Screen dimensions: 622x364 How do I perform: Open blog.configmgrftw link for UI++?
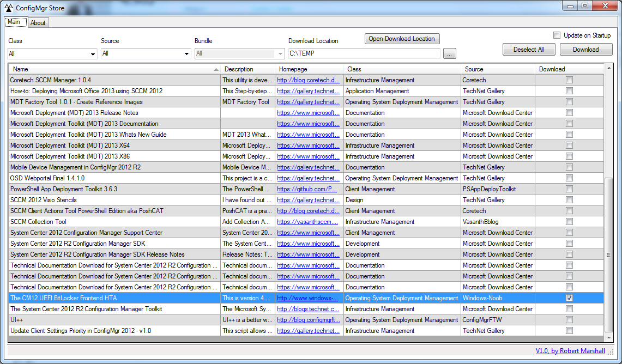[x=308, y=320]
